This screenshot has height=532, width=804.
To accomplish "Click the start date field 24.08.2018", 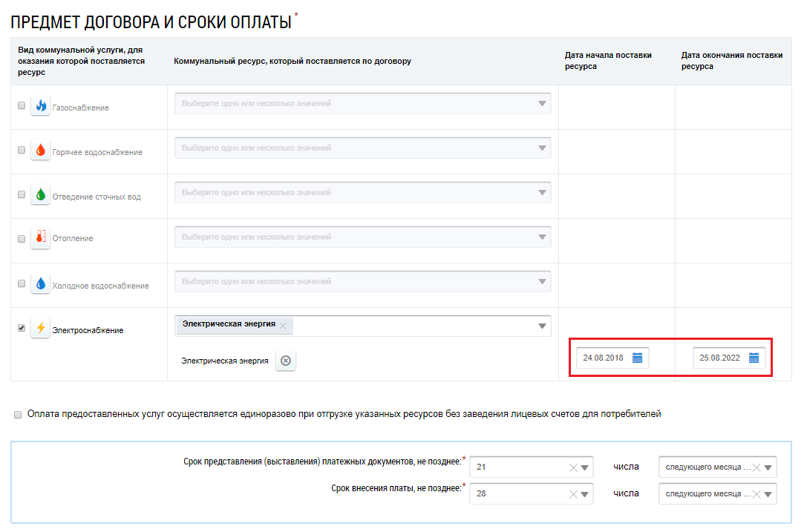I will click(x=603, y=358).
